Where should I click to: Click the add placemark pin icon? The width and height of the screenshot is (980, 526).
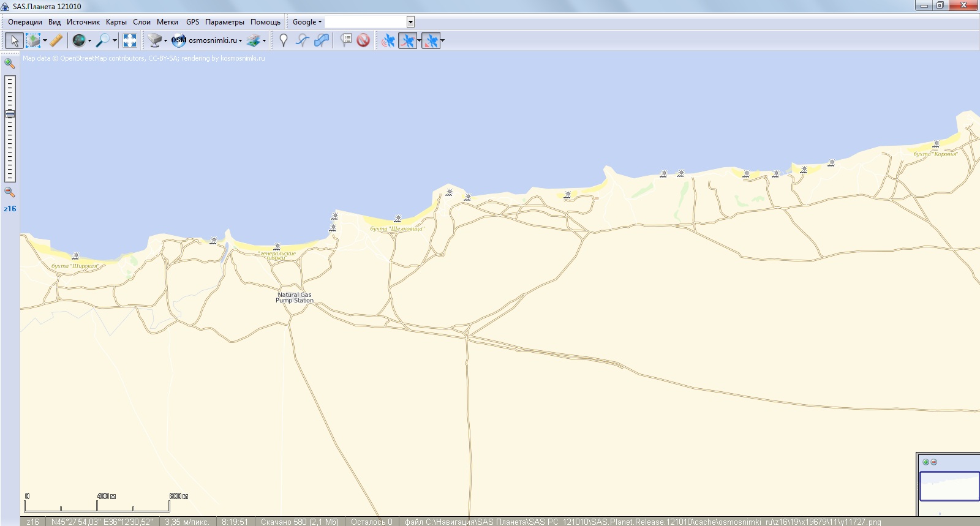click(283, 40)
